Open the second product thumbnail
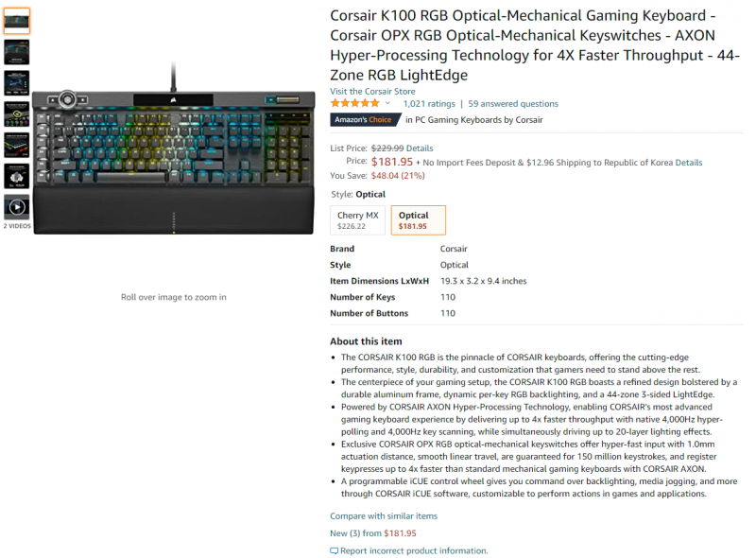The width and height of the screenshot is (756, 558). (x=17, y=52)
